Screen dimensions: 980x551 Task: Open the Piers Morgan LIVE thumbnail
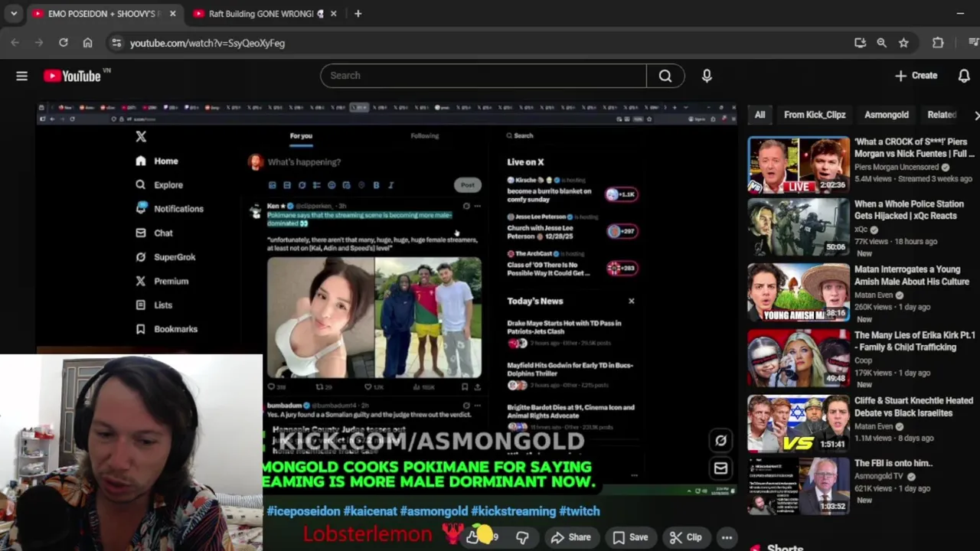point(799,165)
